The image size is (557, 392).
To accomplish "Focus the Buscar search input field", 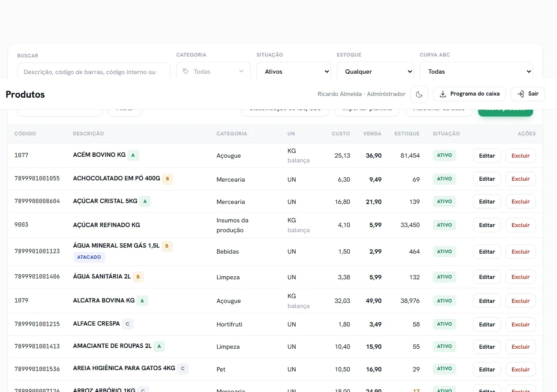I will coord(94,72).
